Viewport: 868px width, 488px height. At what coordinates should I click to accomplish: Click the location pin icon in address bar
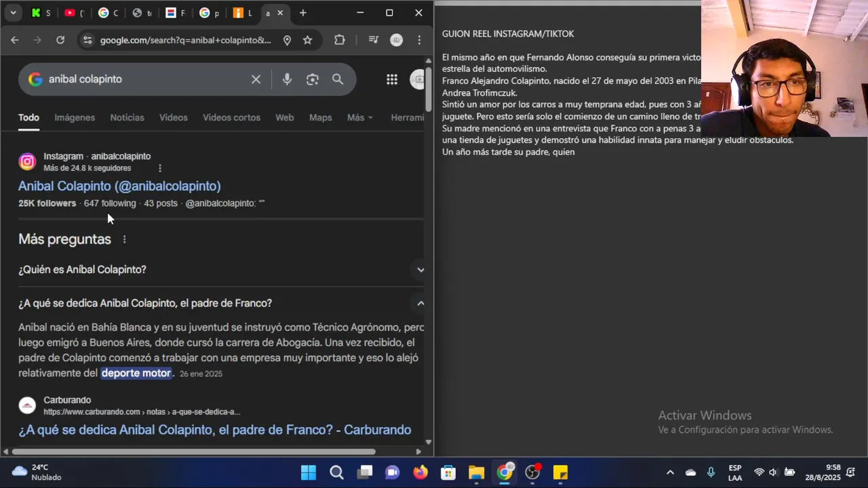pos(287,40)
